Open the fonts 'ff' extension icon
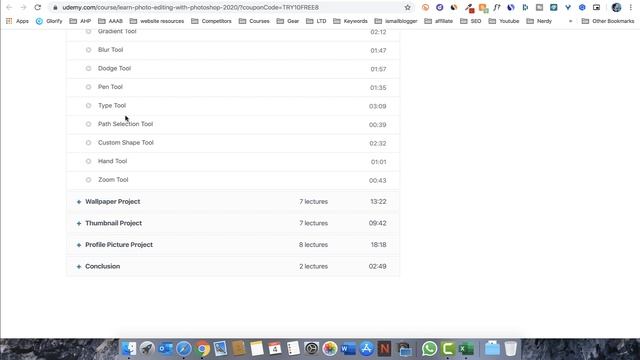This screenshot has width=640, height=360. 497,7
